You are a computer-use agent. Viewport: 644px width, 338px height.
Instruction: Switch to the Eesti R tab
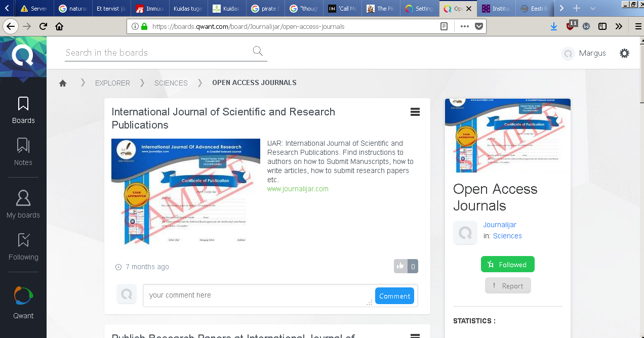535,8
